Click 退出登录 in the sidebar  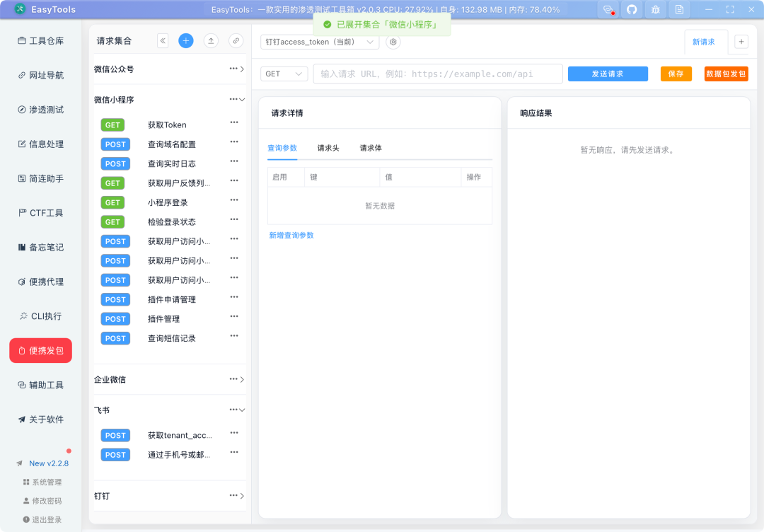[x=42, y=520]
